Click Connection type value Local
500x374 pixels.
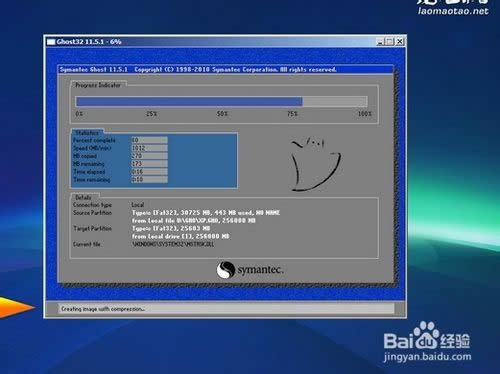click(138, 205)
